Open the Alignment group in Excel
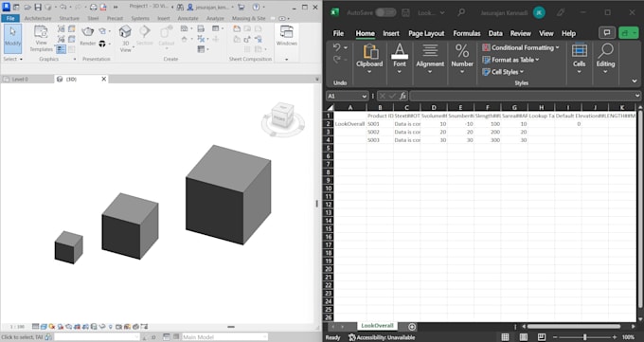Image resolution: width=644 pixels, height=342 pixels. click(x=430, y=59)
